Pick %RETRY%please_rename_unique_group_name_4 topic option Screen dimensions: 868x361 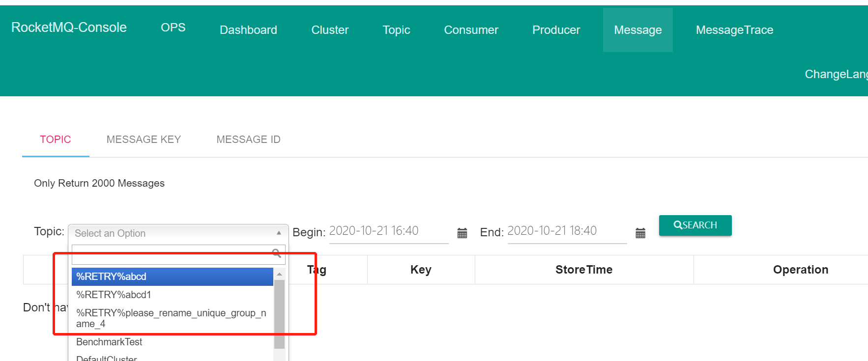[x=172, y=318]
